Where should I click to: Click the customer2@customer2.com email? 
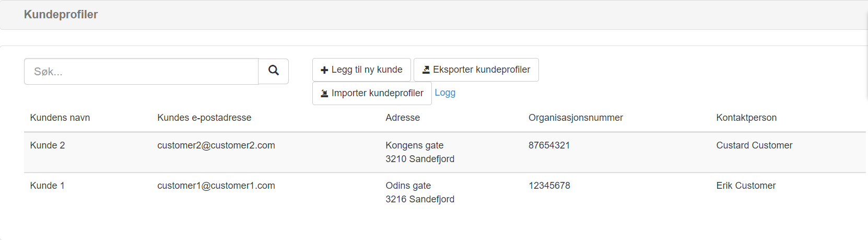(216, 145)
